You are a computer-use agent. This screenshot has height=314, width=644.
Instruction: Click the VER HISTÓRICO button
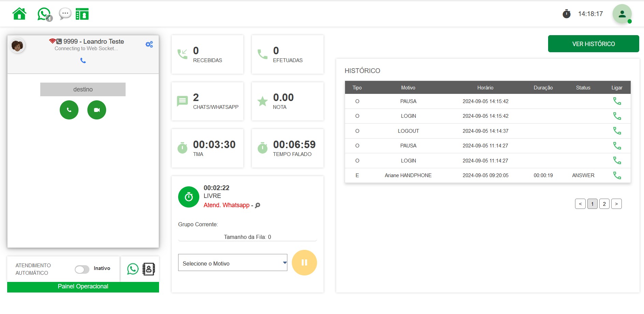(593, 44)
